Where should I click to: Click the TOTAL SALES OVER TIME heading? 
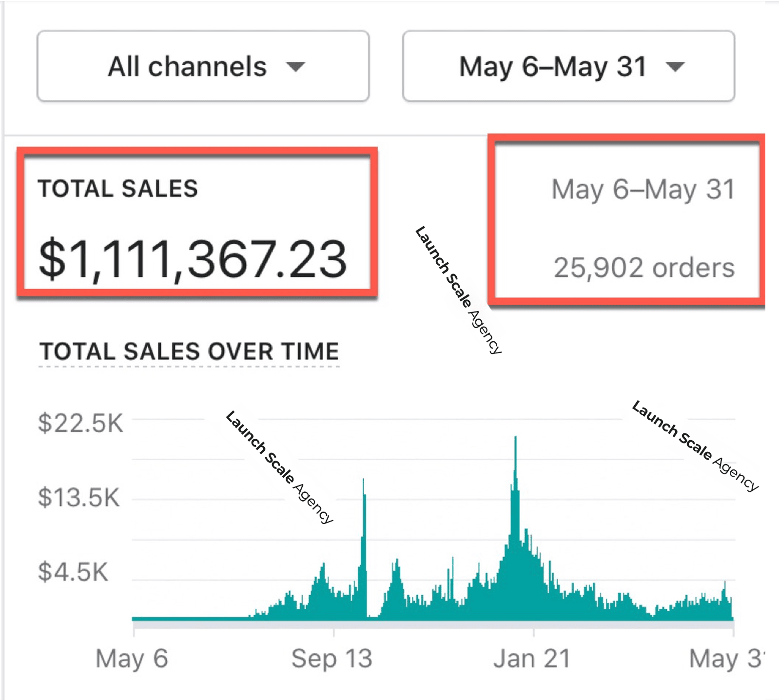[x=189, y=351]
